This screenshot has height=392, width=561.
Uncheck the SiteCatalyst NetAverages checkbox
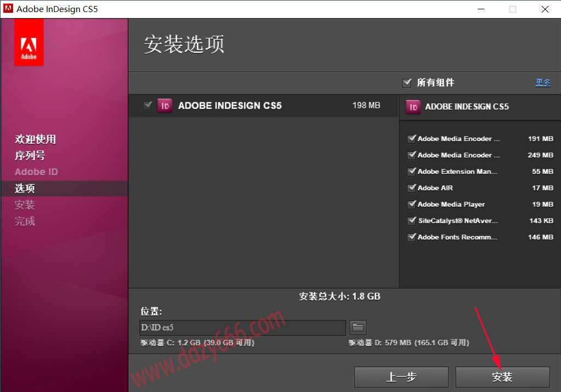click(412, 221)
